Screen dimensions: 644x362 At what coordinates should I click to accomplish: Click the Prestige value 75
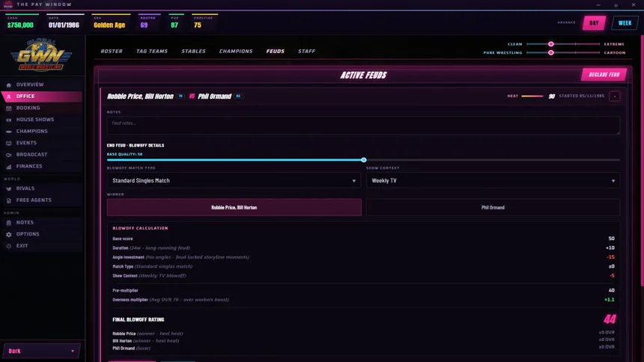tap(198, 25)
